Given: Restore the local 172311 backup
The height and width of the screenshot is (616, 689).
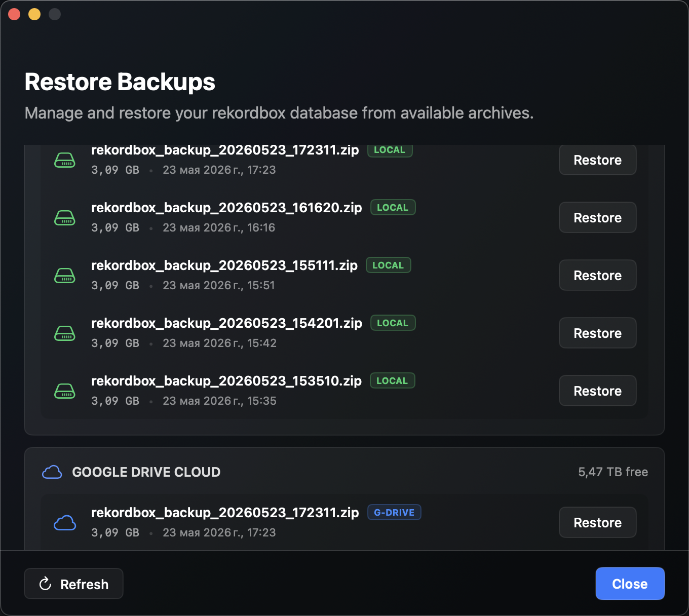Looking at the screenshot, I should (598, 160).
